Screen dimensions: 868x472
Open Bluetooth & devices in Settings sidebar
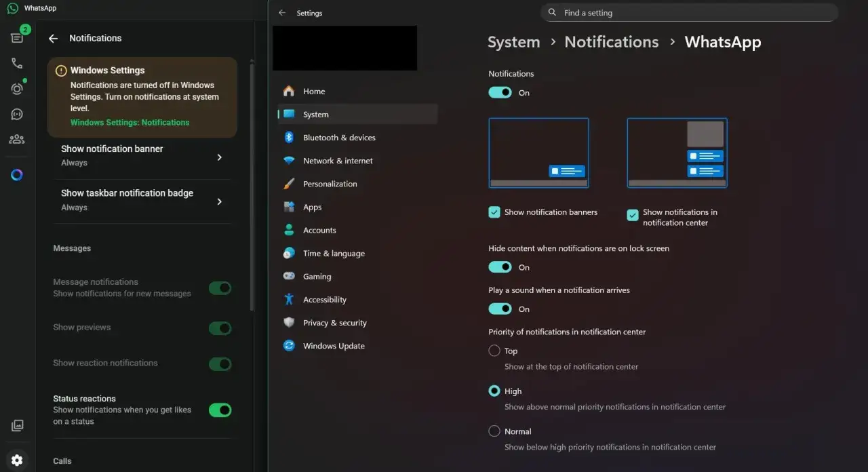pos(357,137)
